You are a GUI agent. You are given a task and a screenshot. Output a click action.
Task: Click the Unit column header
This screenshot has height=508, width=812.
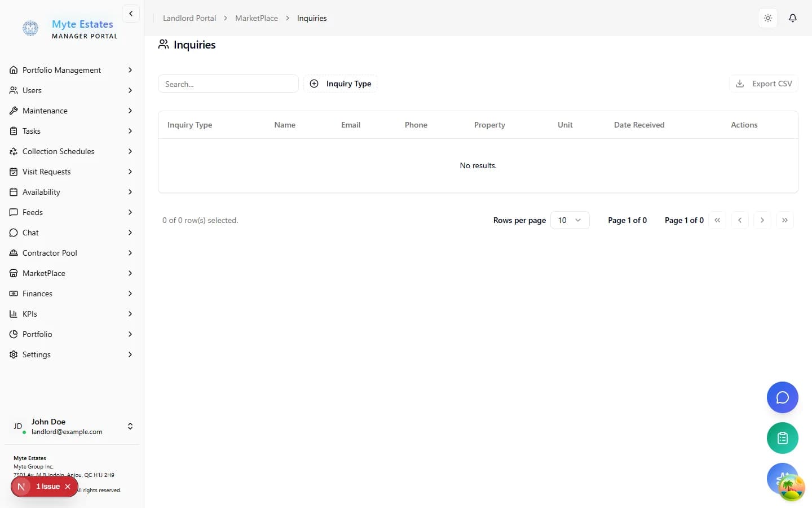coord(565,125)
